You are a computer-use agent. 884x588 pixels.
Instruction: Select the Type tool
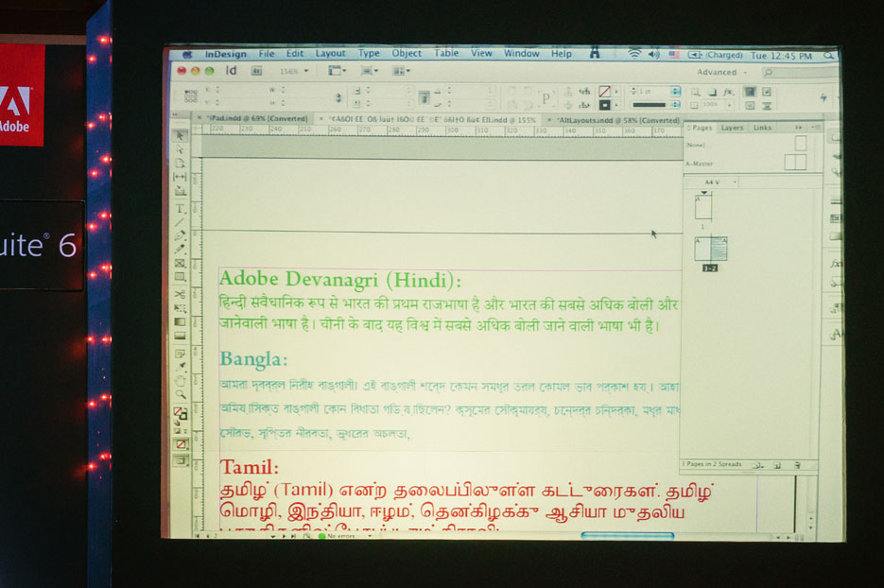(x=180, y=209)
